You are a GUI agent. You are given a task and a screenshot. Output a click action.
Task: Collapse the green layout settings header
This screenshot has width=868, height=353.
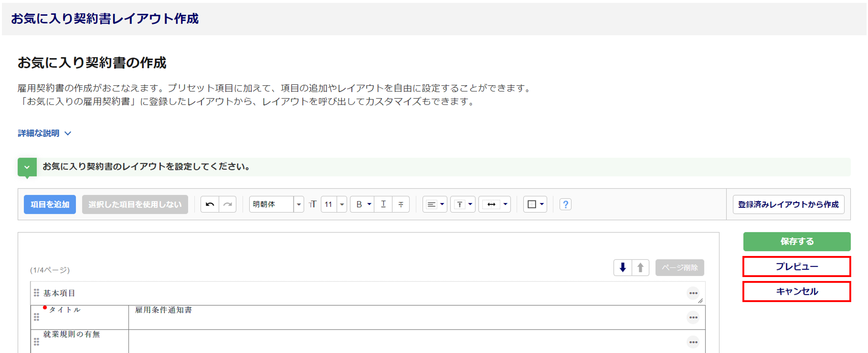[27, 167]
